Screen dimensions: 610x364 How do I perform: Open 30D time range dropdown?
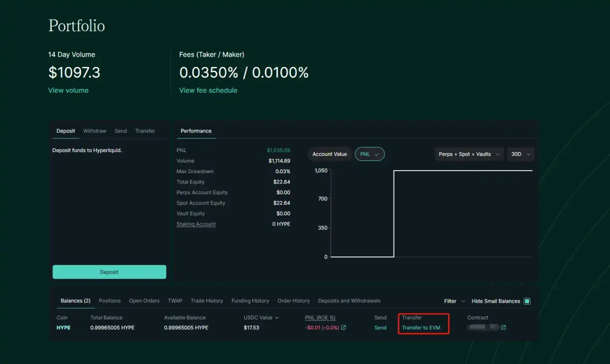coord(521,154)
